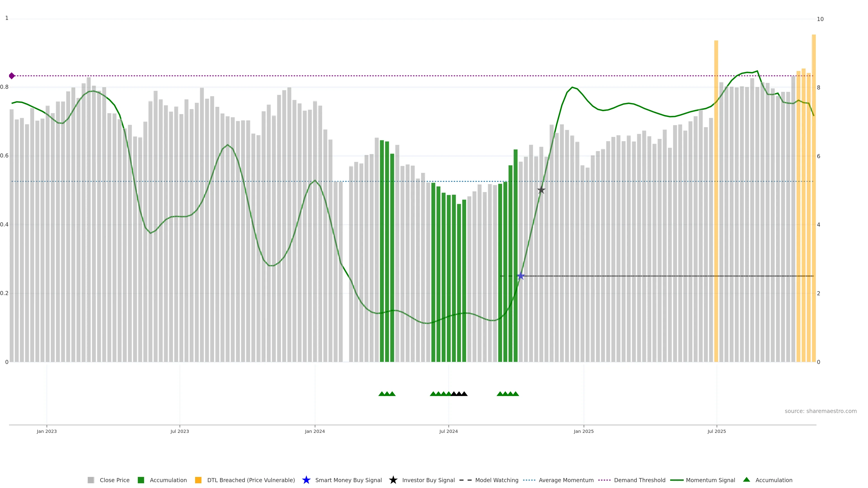This screenshot has width=868, height=488.
Task: Click green Accumulation triangle icon in legend
Action: tap(746, 480)
